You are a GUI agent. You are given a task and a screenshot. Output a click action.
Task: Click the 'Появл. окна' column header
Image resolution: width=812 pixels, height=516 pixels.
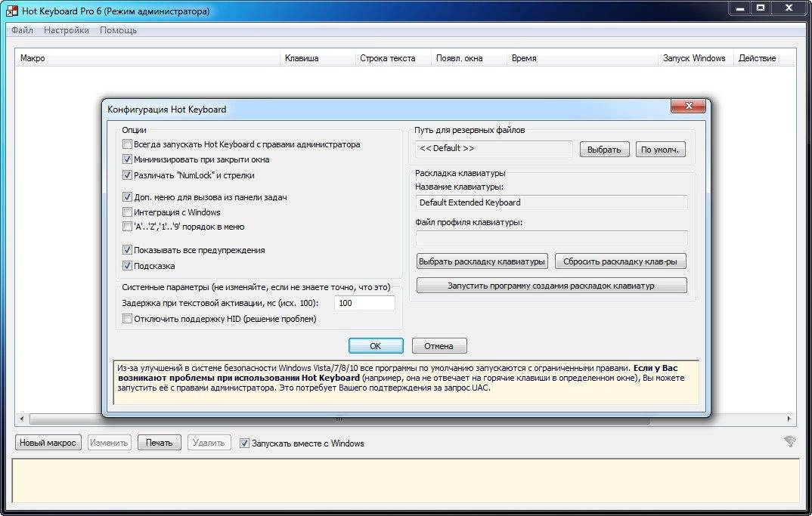coord(469,58)
